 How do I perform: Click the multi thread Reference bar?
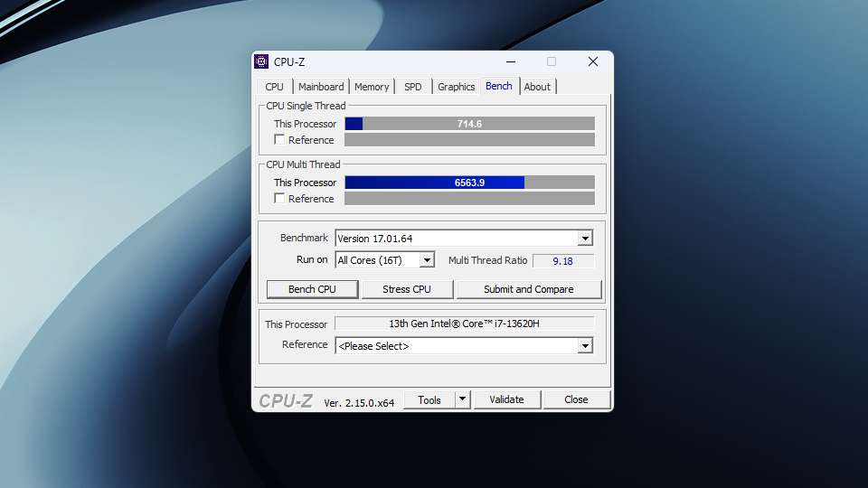point(469,199)
